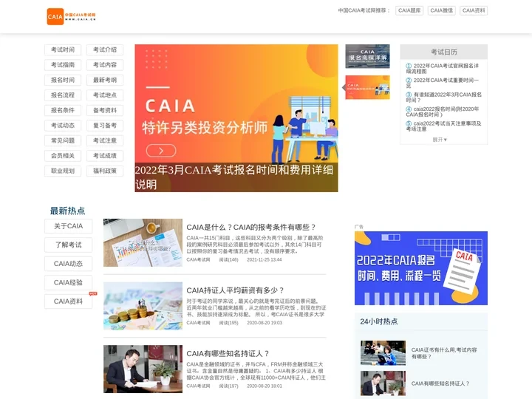532x399 pixels.
Task: Open 考试内容 category
Action: [105, 65]
